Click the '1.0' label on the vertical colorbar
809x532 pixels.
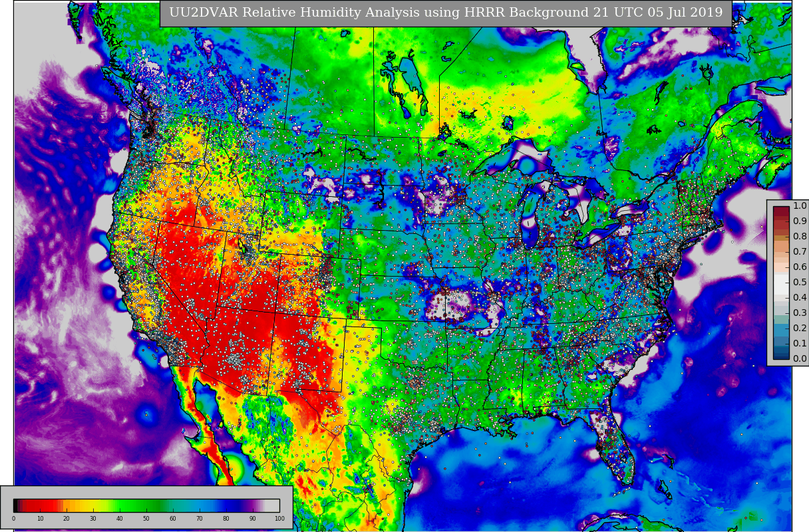click(x=799, y=205)
